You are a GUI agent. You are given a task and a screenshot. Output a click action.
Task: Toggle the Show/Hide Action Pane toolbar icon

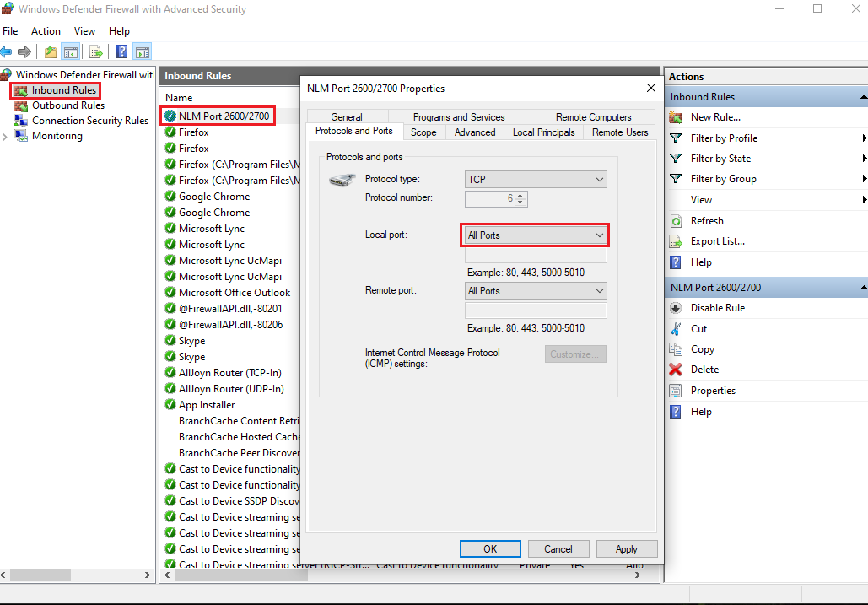point(143,52)
